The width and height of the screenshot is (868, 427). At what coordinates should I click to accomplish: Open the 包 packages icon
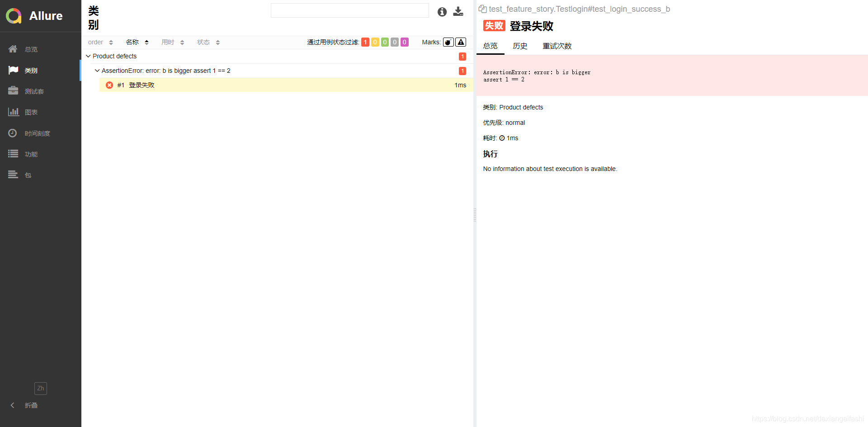(13, 175)
